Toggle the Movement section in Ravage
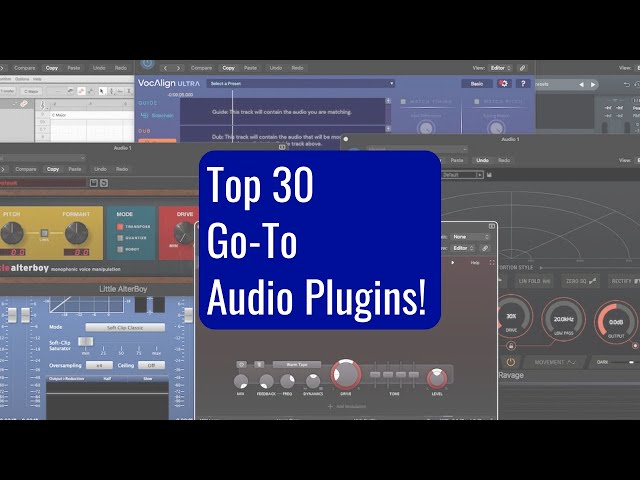Image resolution: width=640 pixels, height=480 pixels. pyautogui.click(x=554, y=362)
